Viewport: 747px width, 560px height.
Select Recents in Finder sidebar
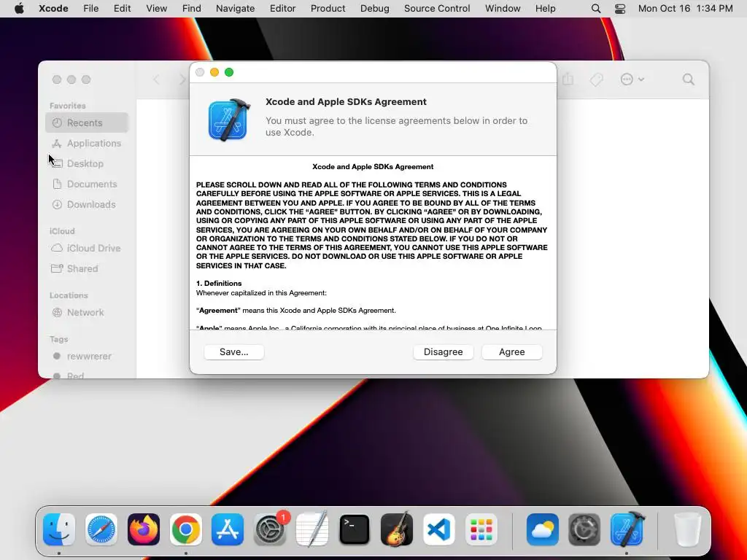pyautogui.click(x=88, y=122)
